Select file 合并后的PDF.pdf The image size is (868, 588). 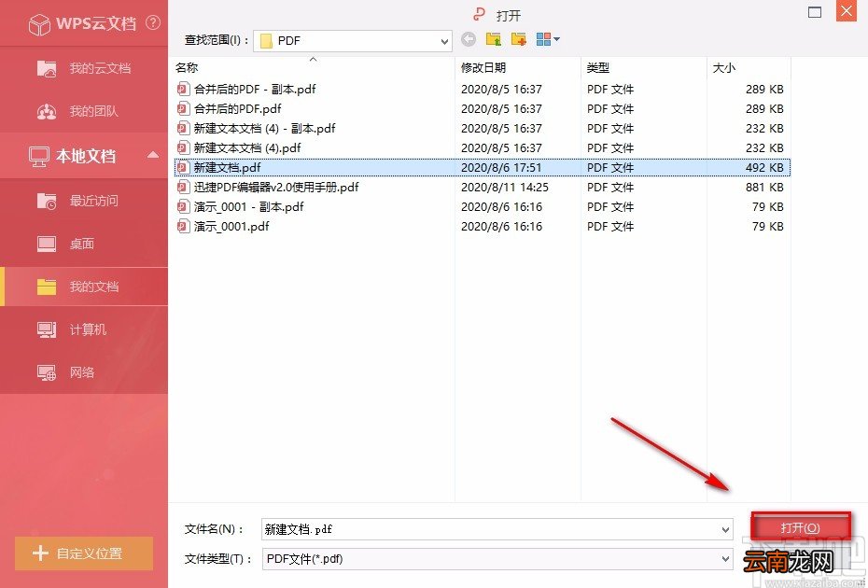pyautogui.click(x=237, y=108)
